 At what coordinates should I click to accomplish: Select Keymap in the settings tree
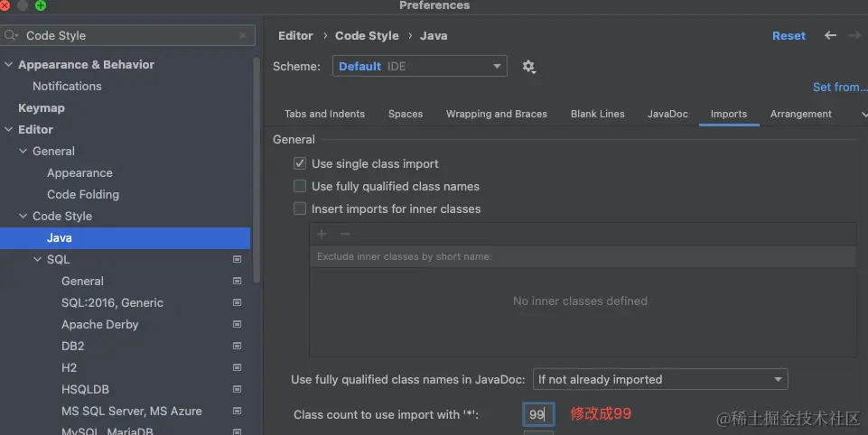tap(42, 108)
